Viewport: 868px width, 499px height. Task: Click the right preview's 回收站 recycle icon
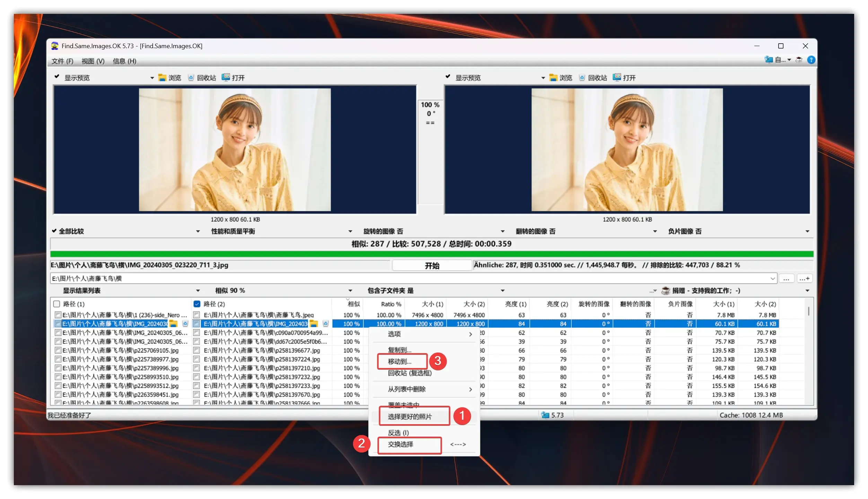582,78
